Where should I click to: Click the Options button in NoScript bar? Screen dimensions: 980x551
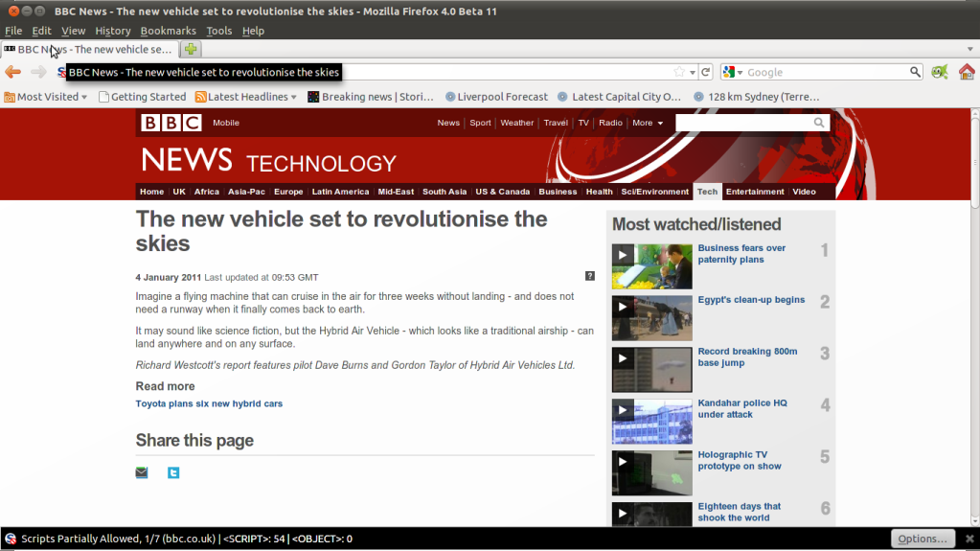(923, 539)
